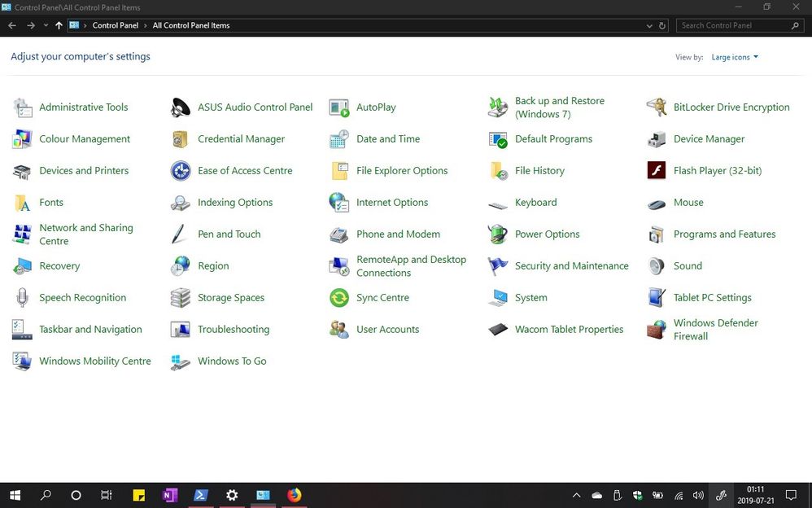Click the Credential Manager safe icon
812x508 pixels.
coord(181,139)
